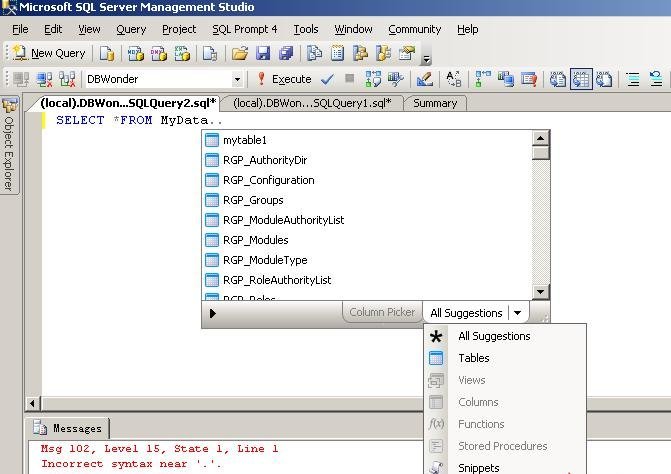This screenshot has width=671, height=474.
Task: Toggle SQLCMD Mode
Action: pos(528,79)
